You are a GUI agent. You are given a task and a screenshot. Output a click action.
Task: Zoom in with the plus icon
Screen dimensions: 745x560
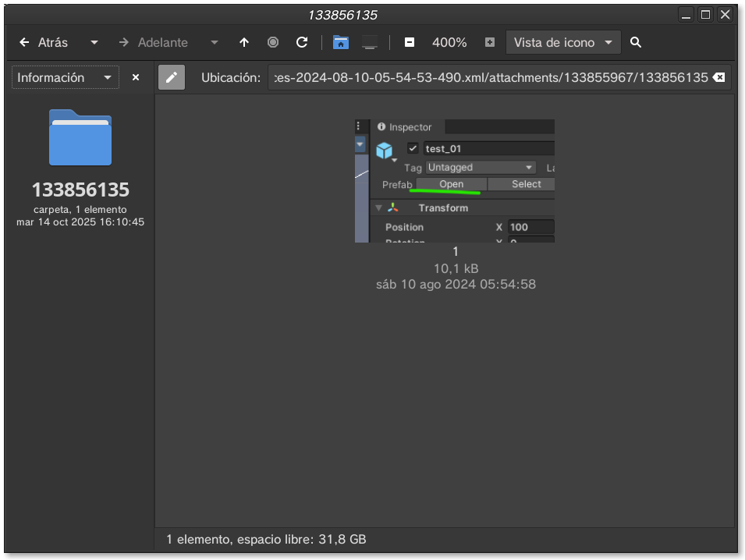click(490, 43)
